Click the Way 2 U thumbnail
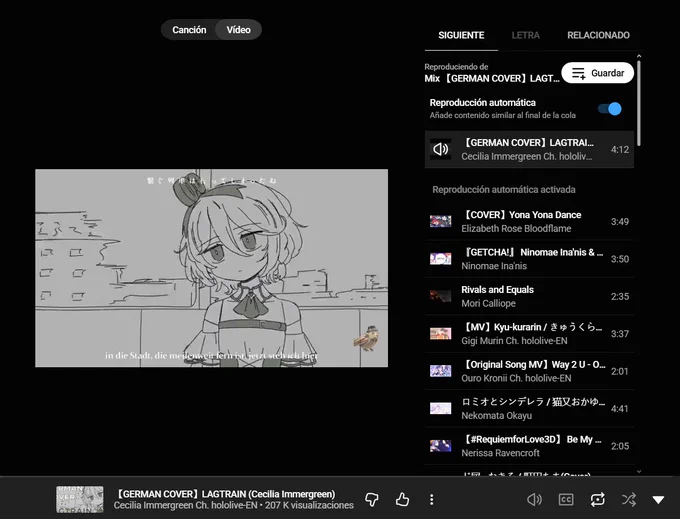680x519 pixels. coord(441,371)
